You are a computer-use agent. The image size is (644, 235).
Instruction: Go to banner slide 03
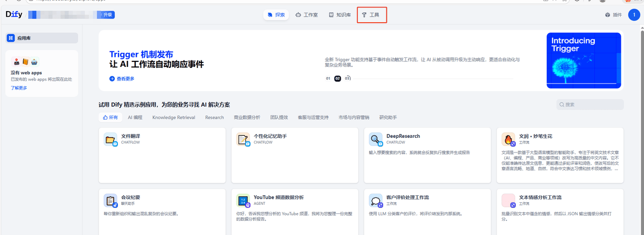[347, 79]
